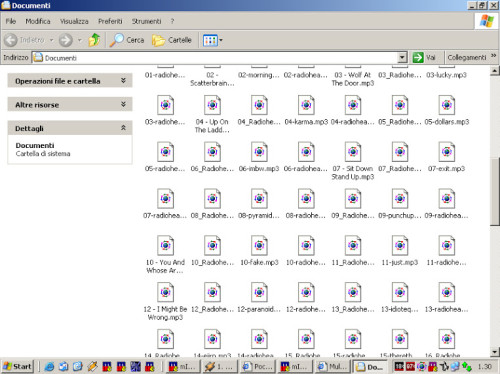Click the scrollbar up arrow
Viewport: 500px width, 374px height.
[x=495, y=71]
